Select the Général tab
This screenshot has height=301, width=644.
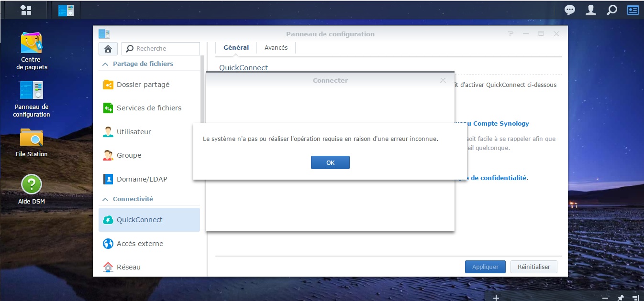[236, 48]
